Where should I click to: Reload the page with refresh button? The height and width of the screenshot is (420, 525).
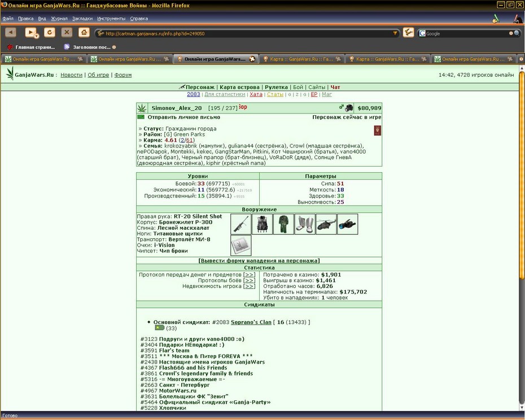(x=50, y=32)
